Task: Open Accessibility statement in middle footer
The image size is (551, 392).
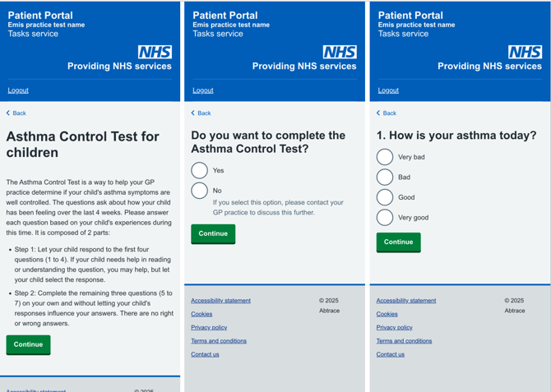Action: tap(221, 301)
